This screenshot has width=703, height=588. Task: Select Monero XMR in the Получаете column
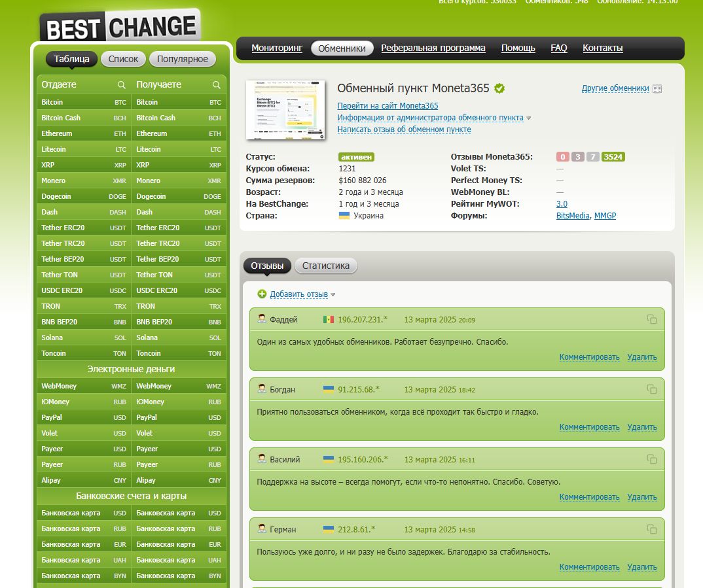click(x=179, y=181)
